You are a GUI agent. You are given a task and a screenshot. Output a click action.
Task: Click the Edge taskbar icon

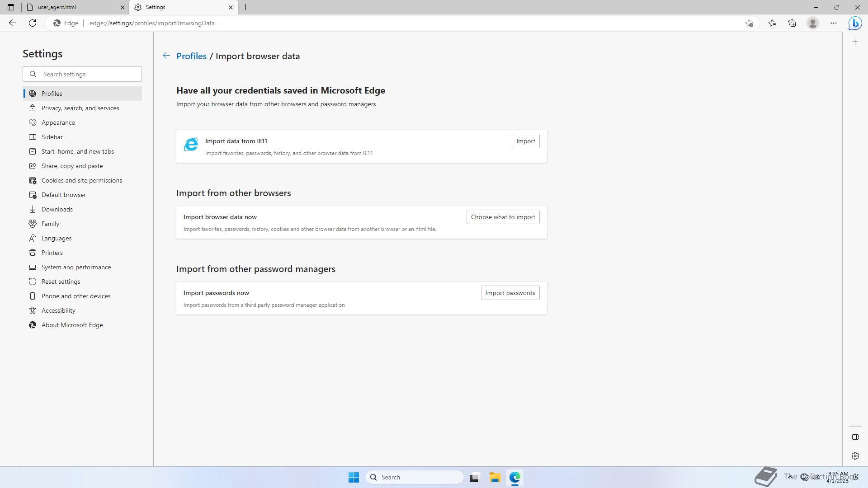[515, 477]
